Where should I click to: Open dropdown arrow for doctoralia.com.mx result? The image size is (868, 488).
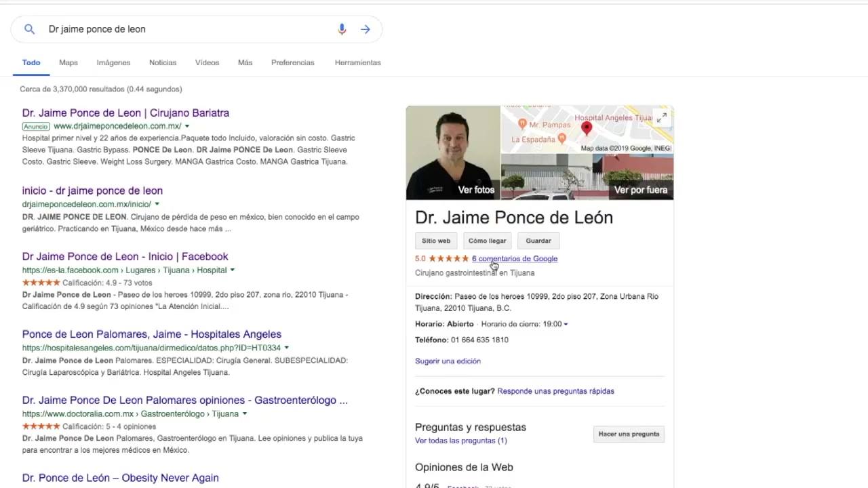click(245, 413)
